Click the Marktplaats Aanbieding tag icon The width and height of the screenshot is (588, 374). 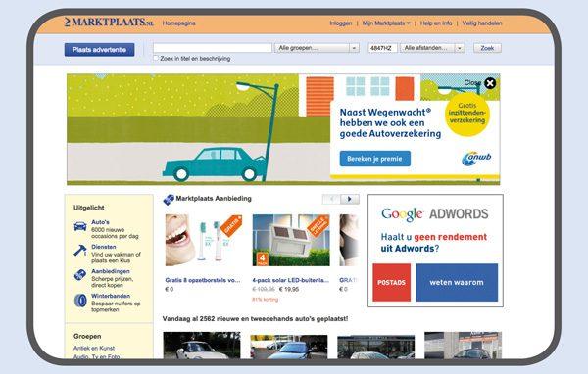[169, 200]
